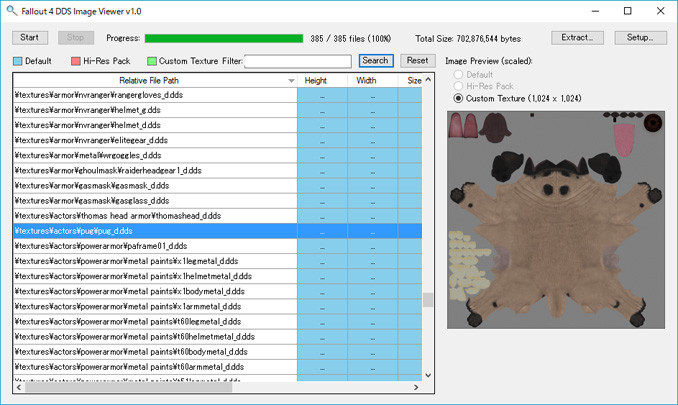Sort by the Size column header

pyautogui.click(x=410, y=80)
